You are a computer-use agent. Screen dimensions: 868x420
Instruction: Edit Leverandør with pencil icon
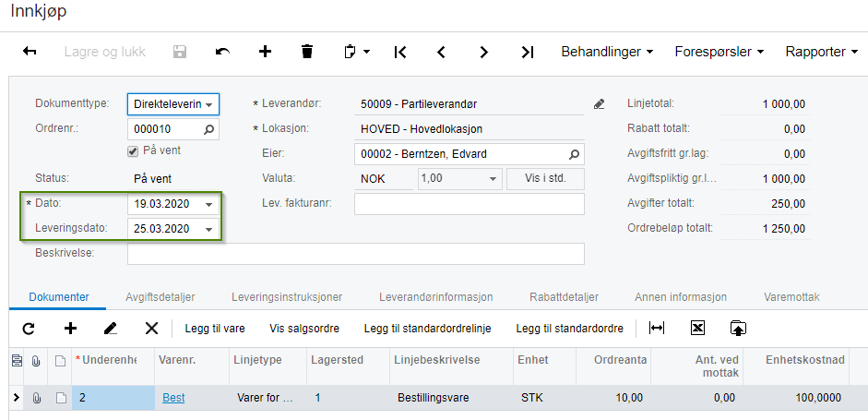tap(599, 103)
